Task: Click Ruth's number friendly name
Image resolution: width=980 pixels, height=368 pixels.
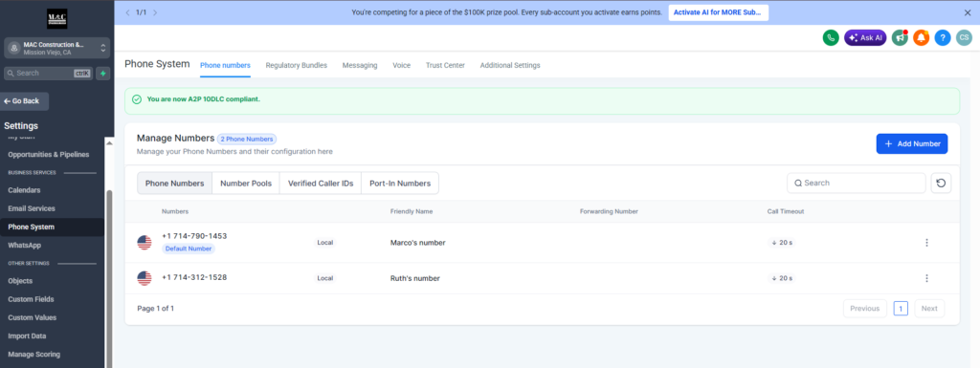Action: click(x=415, y=278)
